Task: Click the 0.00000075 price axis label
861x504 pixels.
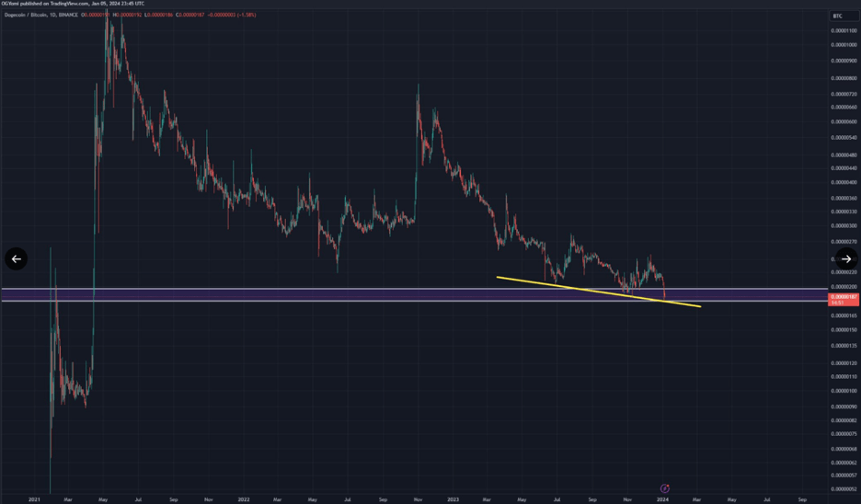Action: click(844, 434)
